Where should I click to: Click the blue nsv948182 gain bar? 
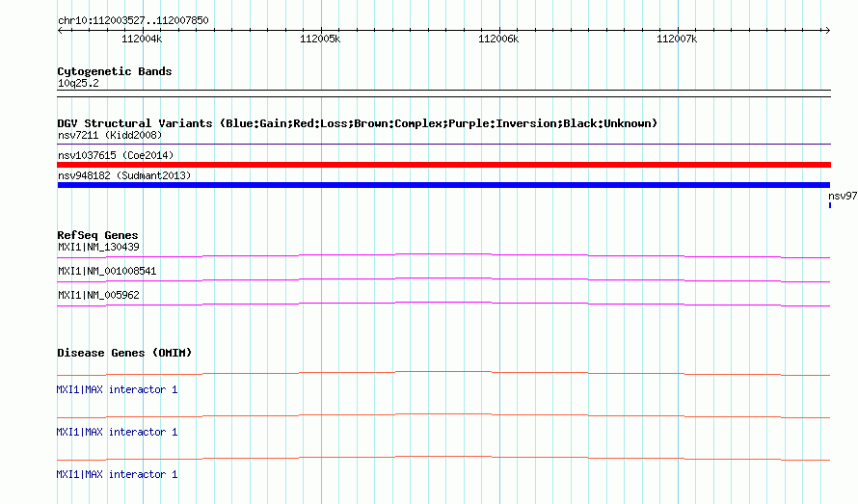pyautogui.click(x=443, y=185)
